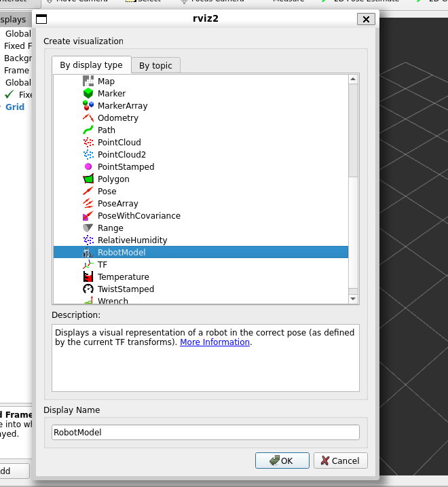Click the list scrollbar down arrow
This screenshot has height=487, width=448.
353,299
